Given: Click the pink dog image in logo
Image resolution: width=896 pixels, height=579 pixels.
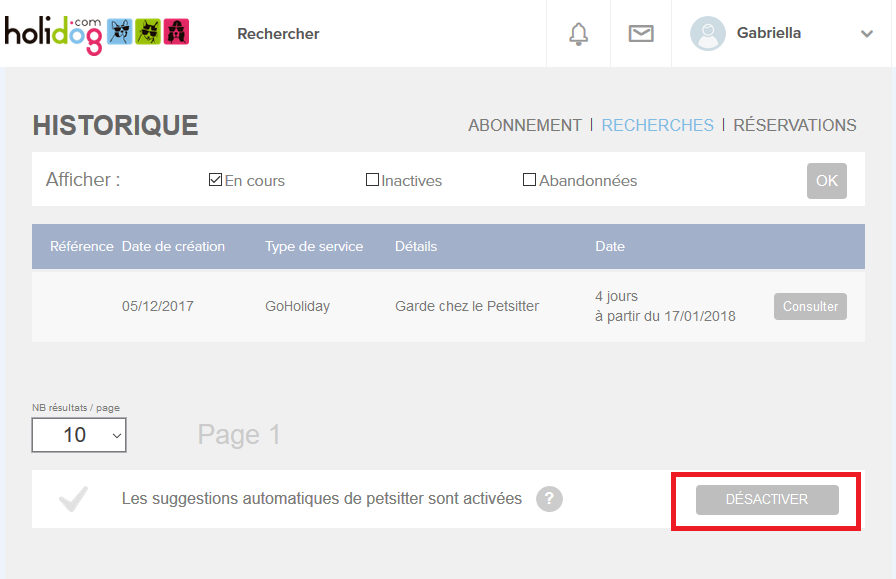Looking at the screenshot, I should [x=177, y=32].
